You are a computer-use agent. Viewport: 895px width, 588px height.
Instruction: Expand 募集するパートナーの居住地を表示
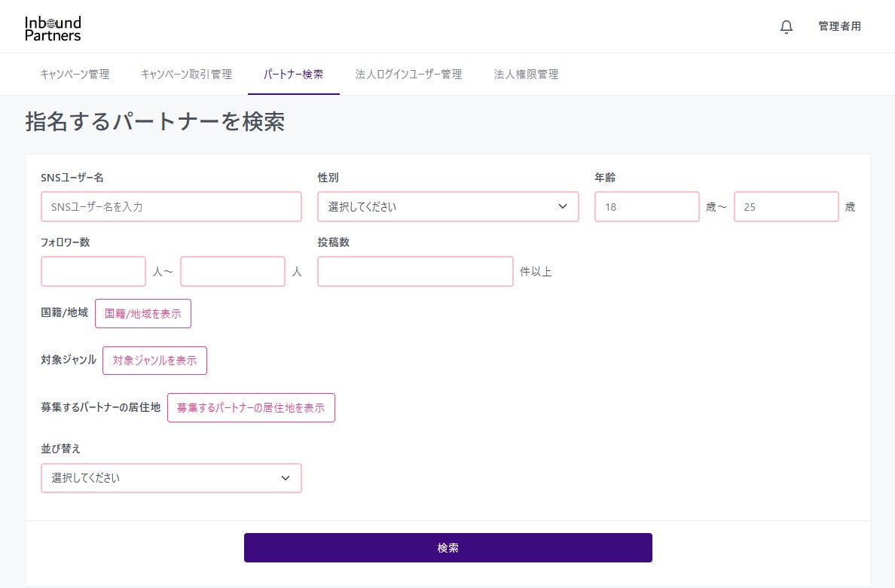[251, 408]
